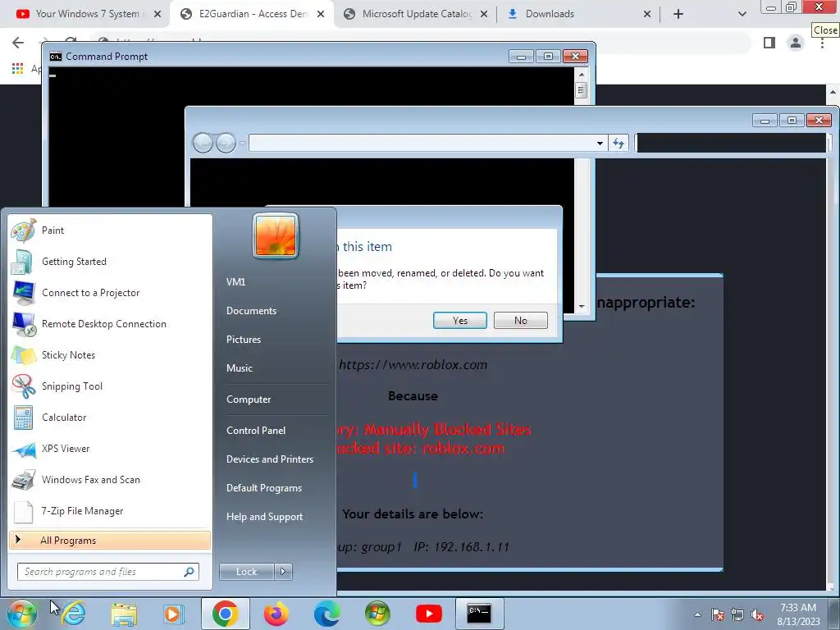Screen dimensions: 840x630
Task: Open Sticky Notes
Action: click(x=110, y=354)
